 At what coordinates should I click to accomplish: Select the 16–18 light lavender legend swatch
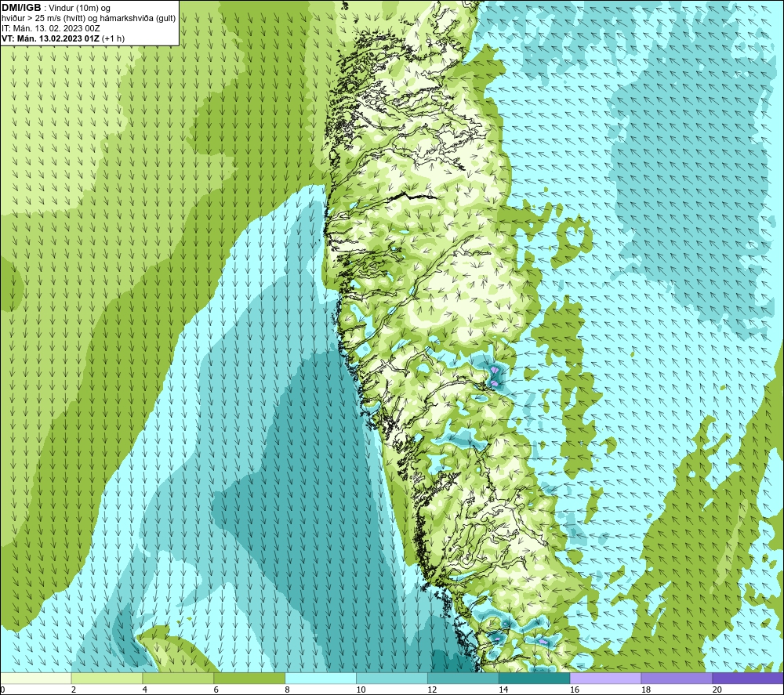pos(605,678)
